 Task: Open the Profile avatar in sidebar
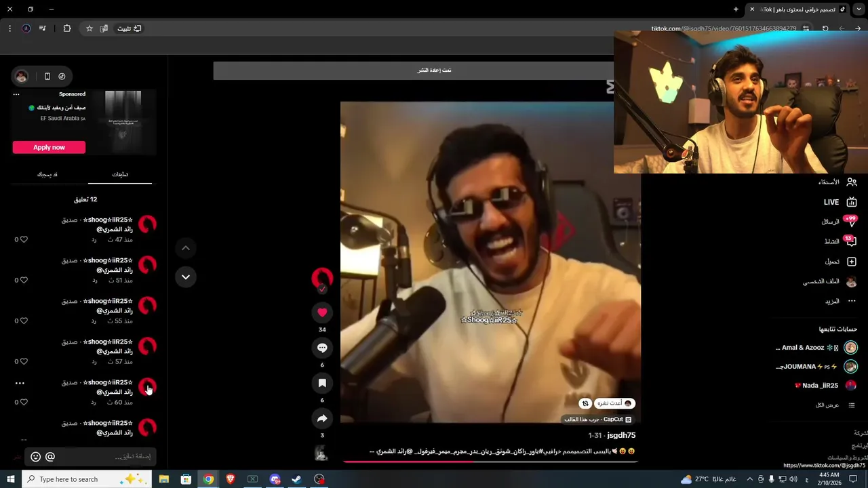[852, 281]
